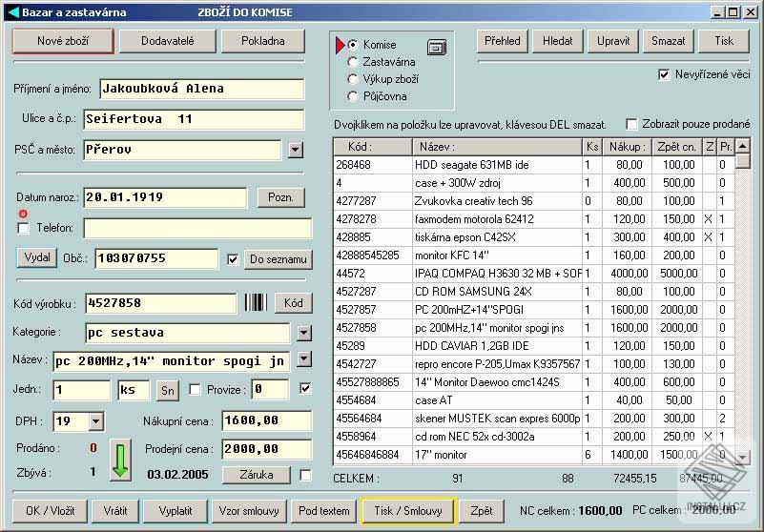Image resolution: width=764 pixels, height=532 pixels.
Task: Click the scroll-up arrow of the item list
Action: (x=742, y=147)
